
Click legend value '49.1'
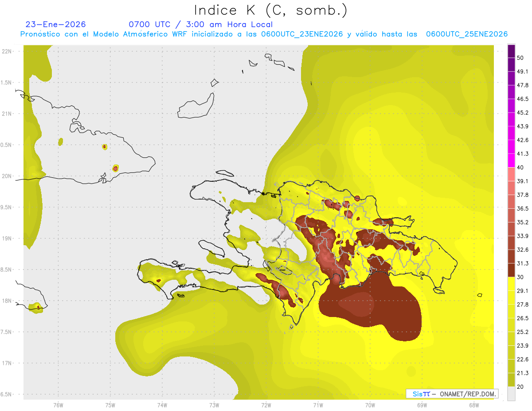click(x=523, y=71)
